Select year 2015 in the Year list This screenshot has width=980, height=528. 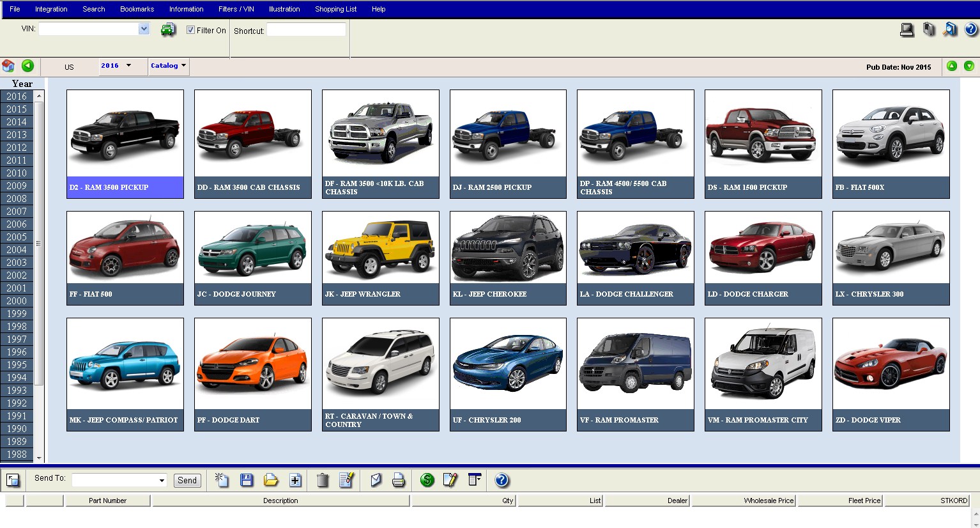[17, 109]
